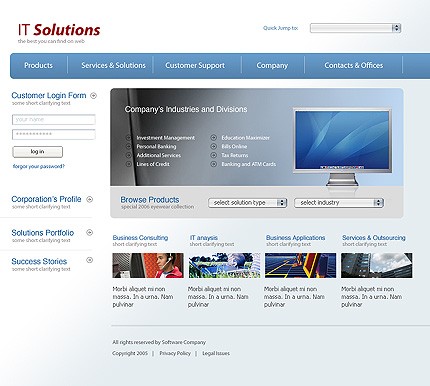Click the your name input field
The image size is (430, 386).
54,119
